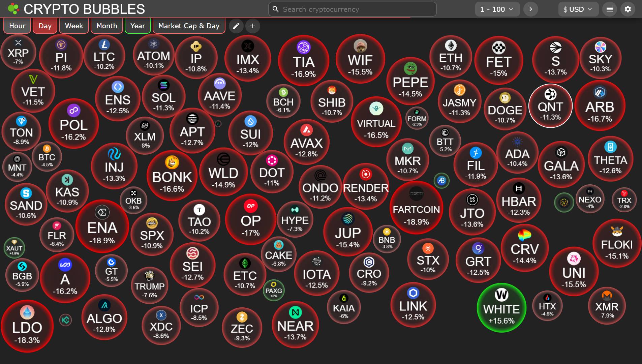The image size is (642, 364).
Task: Click the UNI -15.5% bubble
Action: [x=574, y=272]
